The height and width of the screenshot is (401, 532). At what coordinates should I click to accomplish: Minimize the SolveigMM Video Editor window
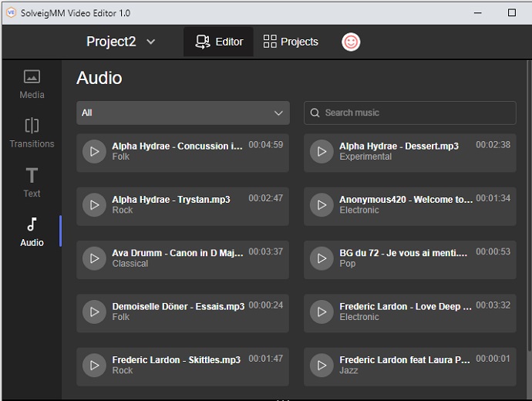pos(478,13)
